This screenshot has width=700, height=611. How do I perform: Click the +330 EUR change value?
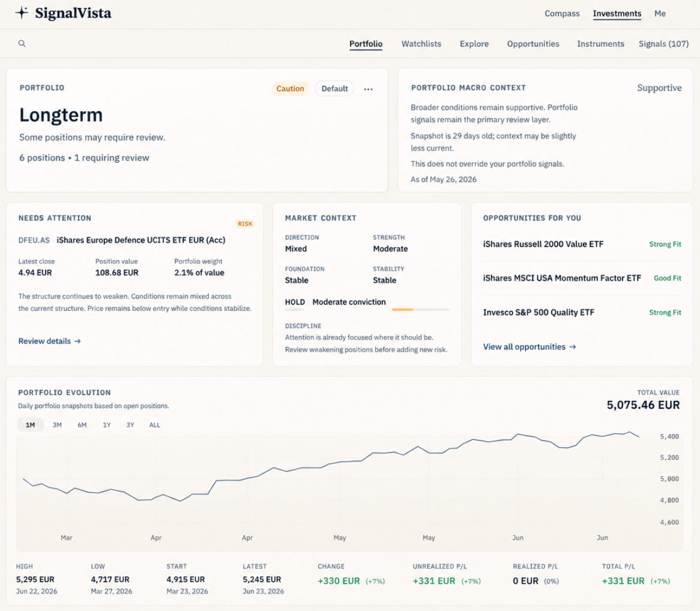pos(339,581)
